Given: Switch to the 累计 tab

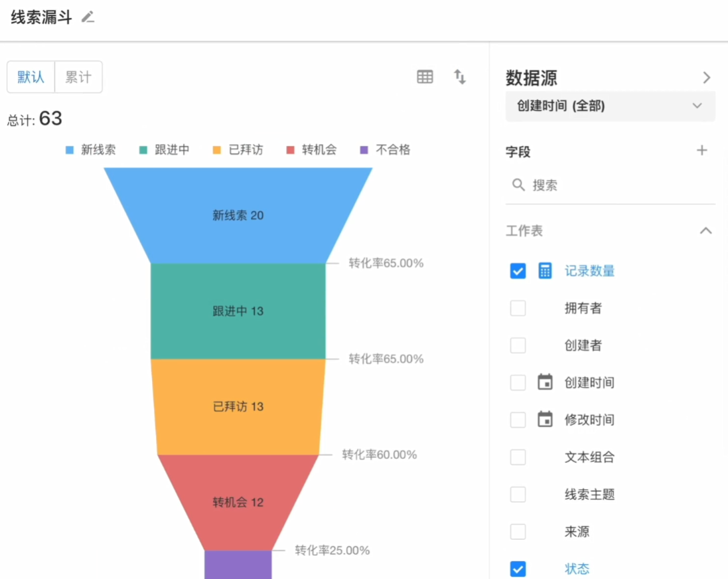Looking at the screenshot, I should point(78,77).
